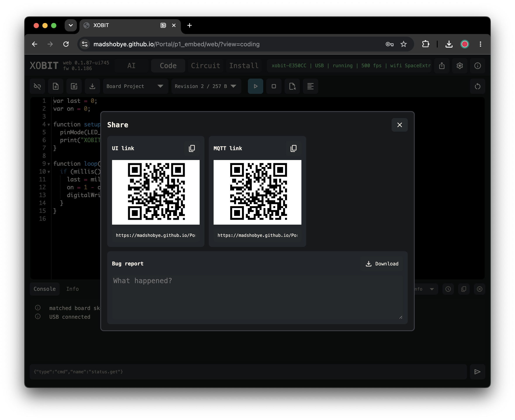Send the console command

[477, 372]
